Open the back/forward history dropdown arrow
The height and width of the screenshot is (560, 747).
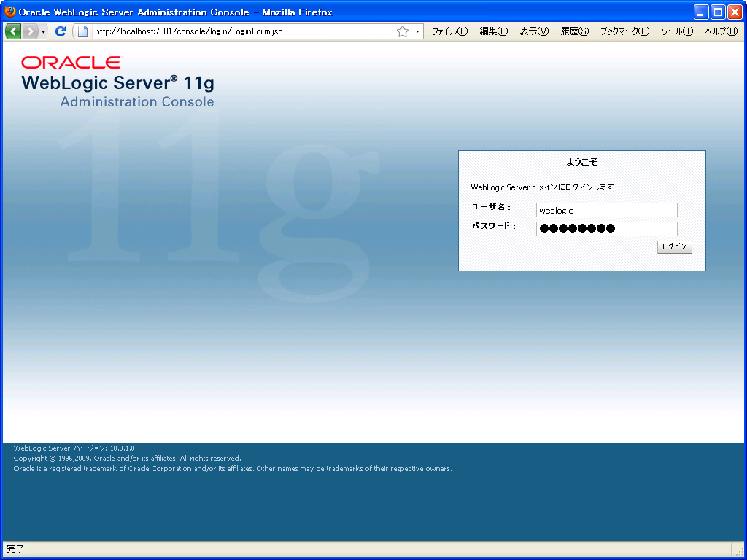43,31
